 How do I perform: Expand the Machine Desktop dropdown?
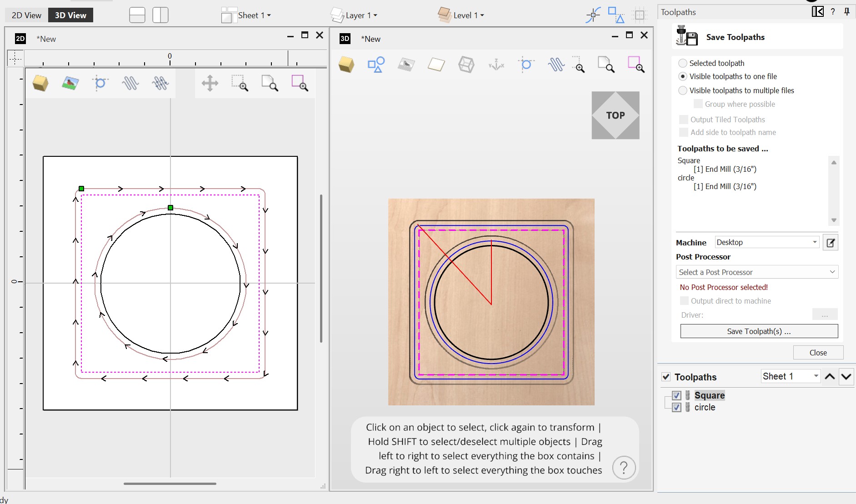766,242
